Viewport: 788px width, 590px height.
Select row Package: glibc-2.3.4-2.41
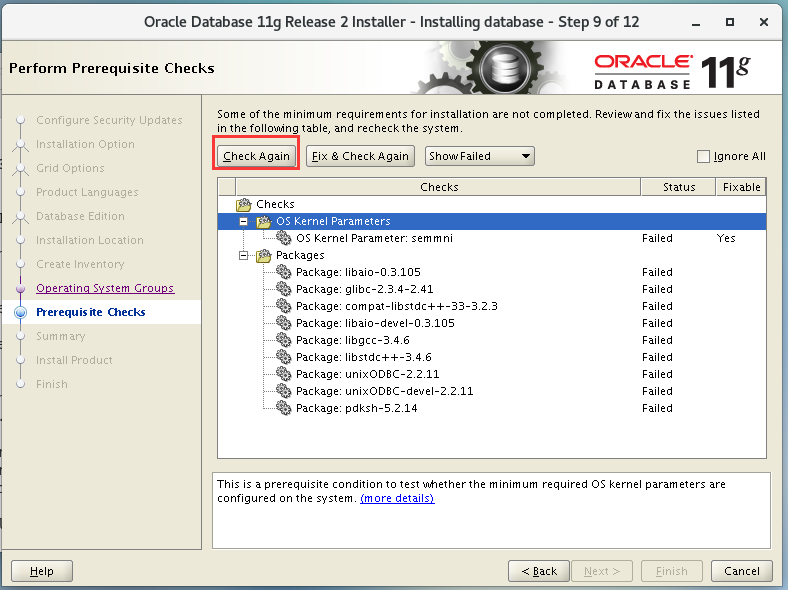click(492, 289)
